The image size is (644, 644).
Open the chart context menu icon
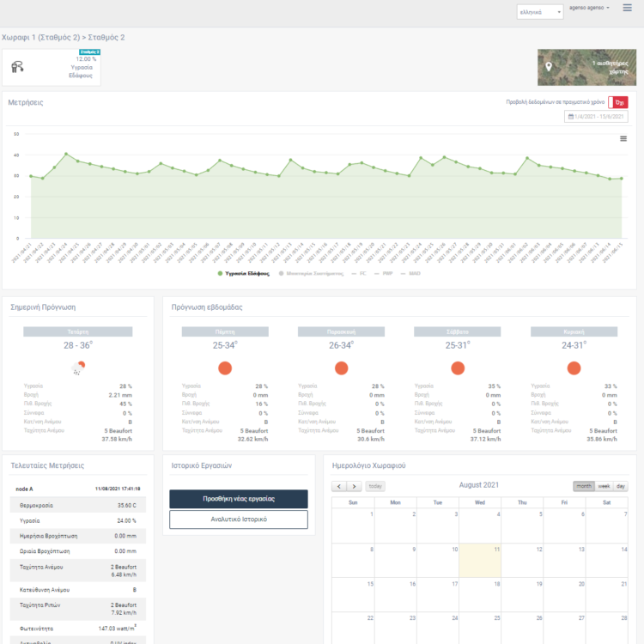tap(623, 138)
